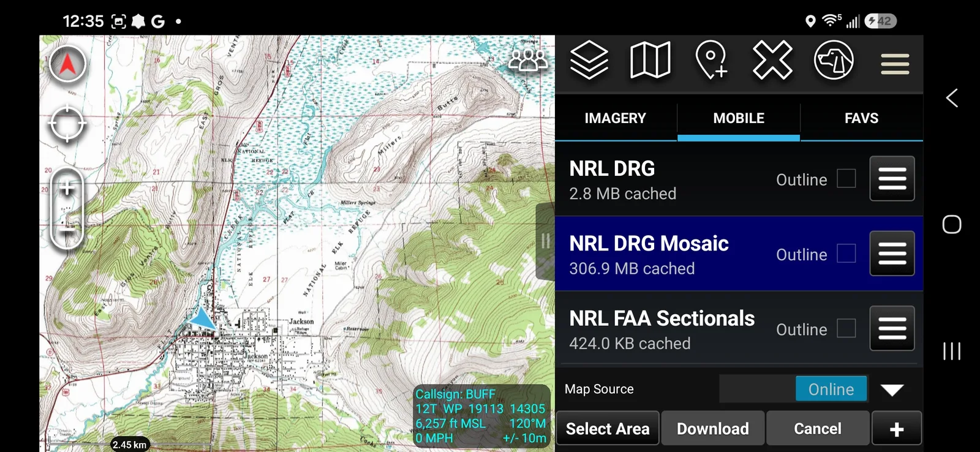Tap the plus add source button
The width and height of the screenshot is (980, 452).
coord(897,428)
